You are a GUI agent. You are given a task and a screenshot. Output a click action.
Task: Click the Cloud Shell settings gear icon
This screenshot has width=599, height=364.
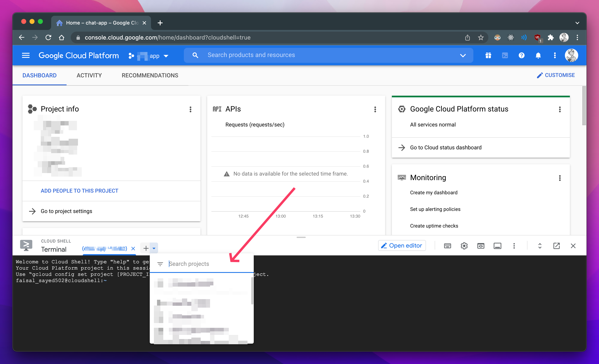point(464,245)
